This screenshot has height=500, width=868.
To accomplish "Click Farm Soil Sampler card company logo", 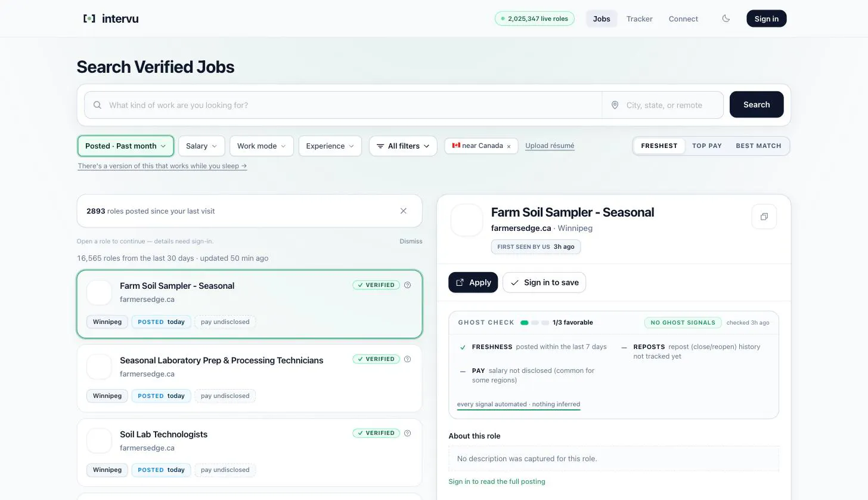I will click(x=99, y=292).
